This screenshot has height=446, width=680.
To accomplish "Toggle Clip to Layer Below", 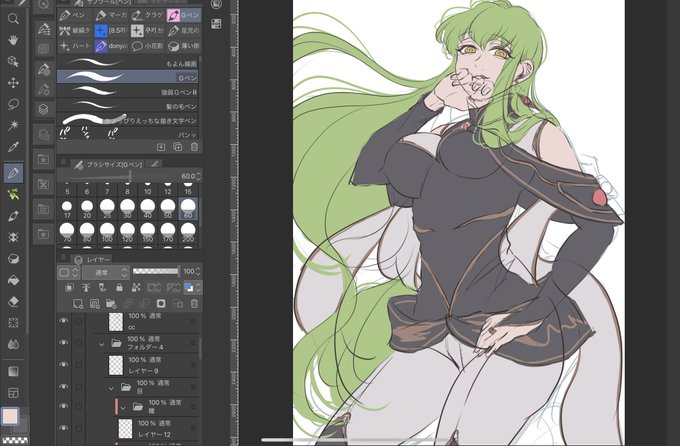I will 69,287.
